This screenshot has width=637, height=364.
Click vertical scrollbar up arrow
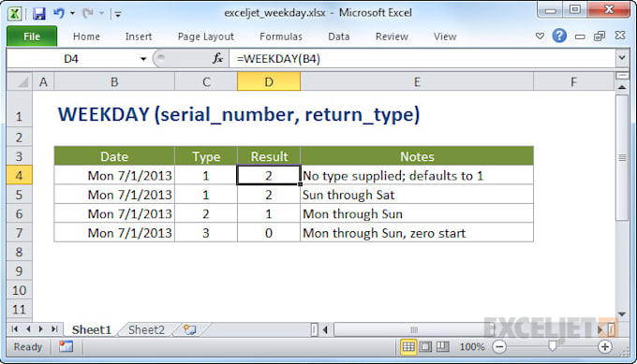click(x=622, y=87)
